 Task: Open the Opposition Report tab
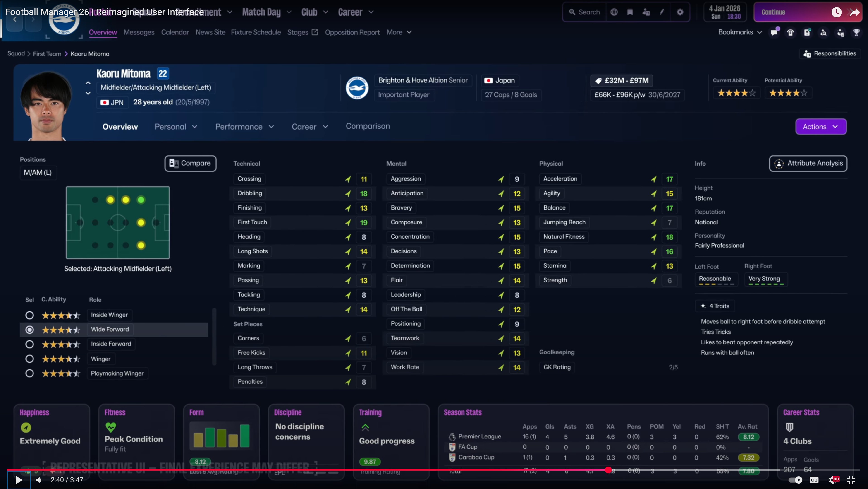click(352, 32)
